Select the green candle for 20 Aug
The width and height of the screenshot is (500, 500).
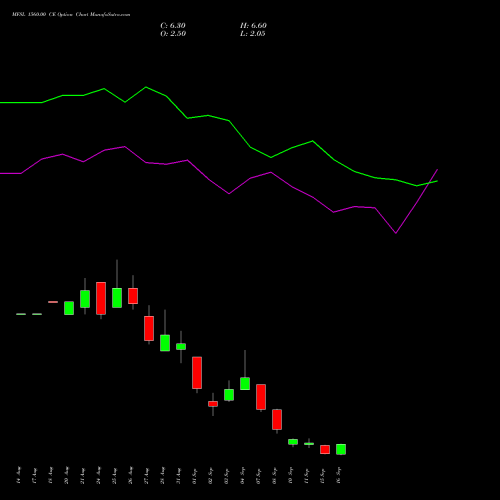[69, 308]
